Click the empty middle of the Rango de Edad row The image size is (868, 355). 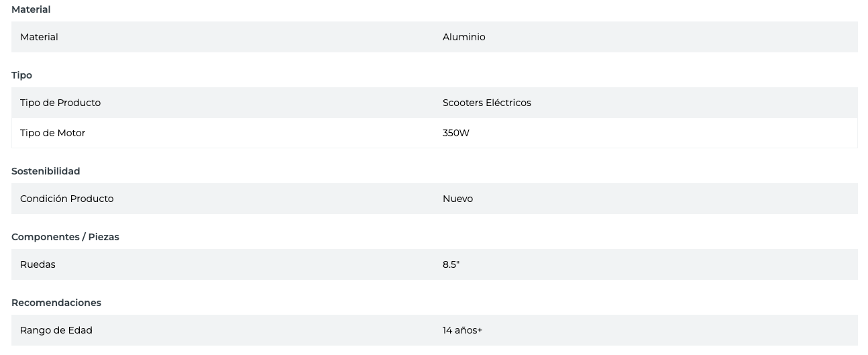point(268,330)
